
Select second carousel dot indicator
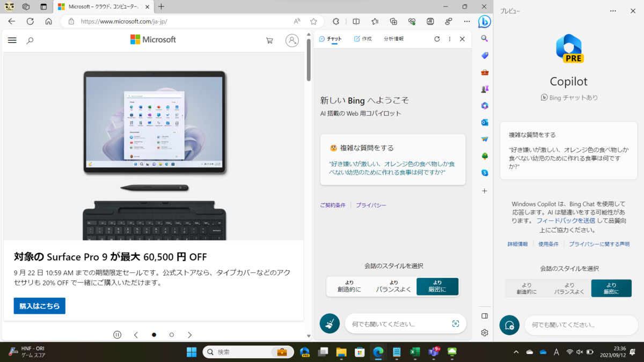coord(172,335)
